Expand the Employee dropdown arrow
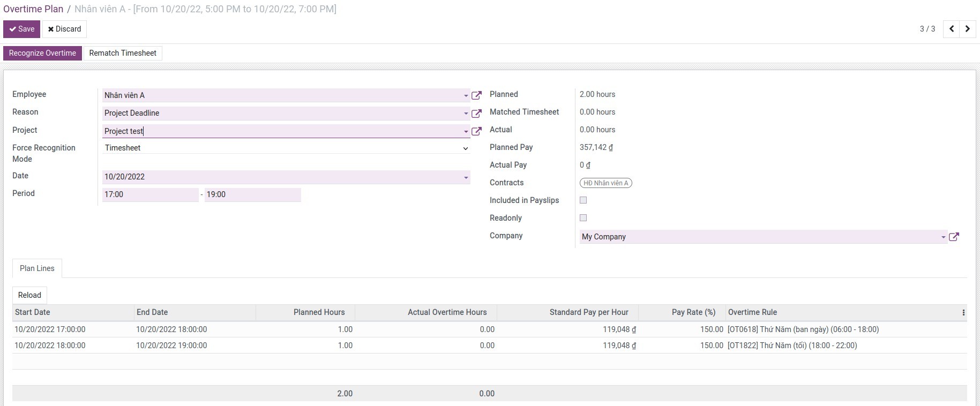 pos(466,96)
